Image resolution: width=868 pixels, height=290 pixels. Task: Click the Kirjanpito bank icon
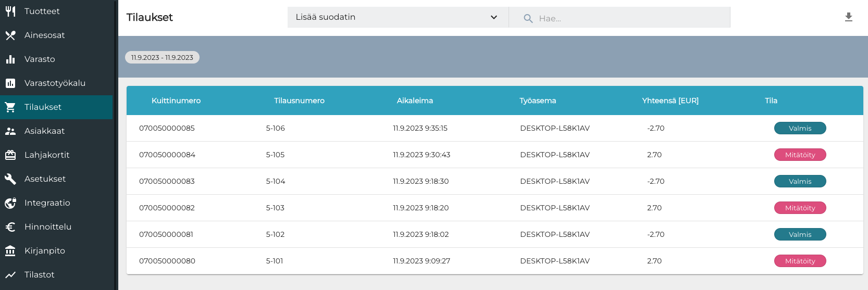click(x=10, y=250)
